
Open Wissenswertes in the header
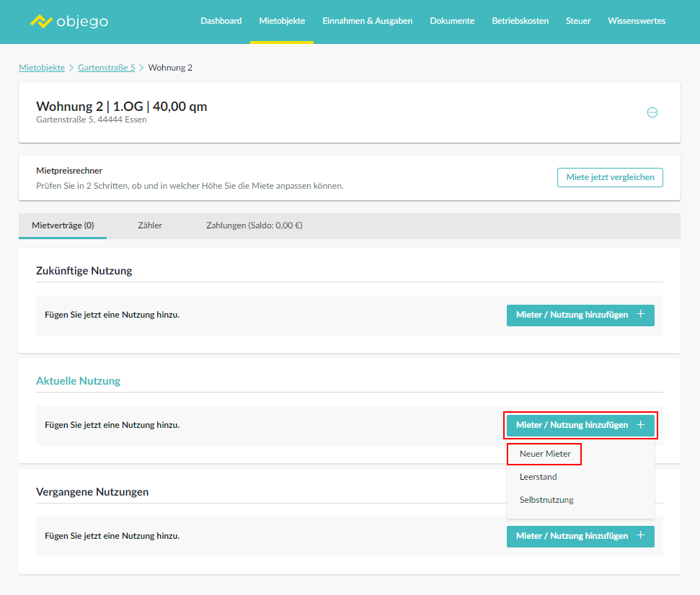(637, 21)
